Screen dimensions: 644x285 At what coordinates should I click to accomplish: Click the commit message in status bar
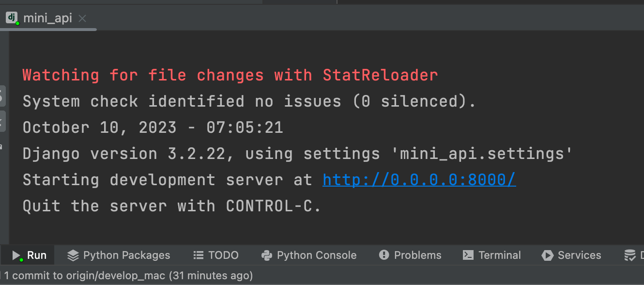[x=128, y=276]
